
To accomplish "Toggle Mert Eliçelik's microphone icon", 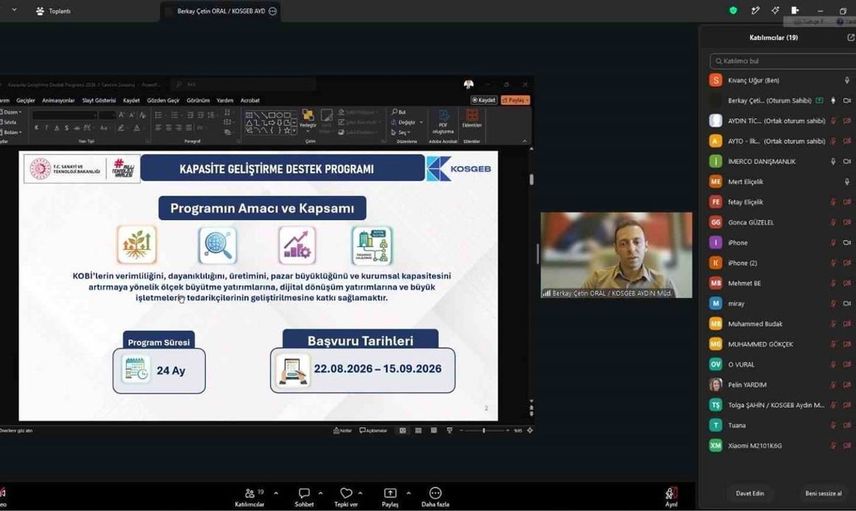I will 847,182.
